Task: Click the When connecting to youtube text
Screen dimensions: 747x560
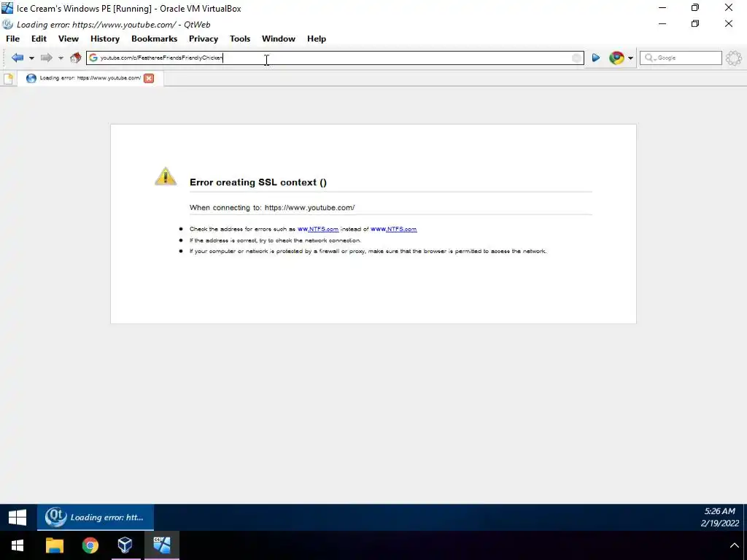Action: click(x=272, y=208)
